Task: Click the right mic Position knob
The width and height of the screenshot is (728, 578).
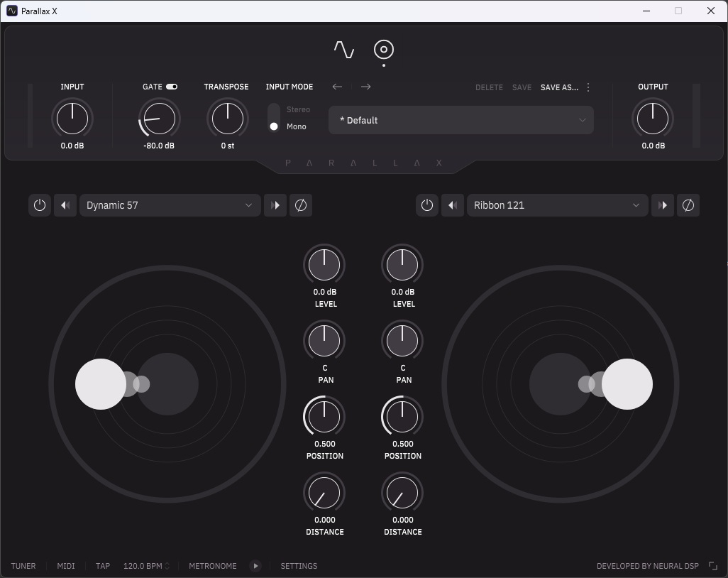Action: (402, 417)
